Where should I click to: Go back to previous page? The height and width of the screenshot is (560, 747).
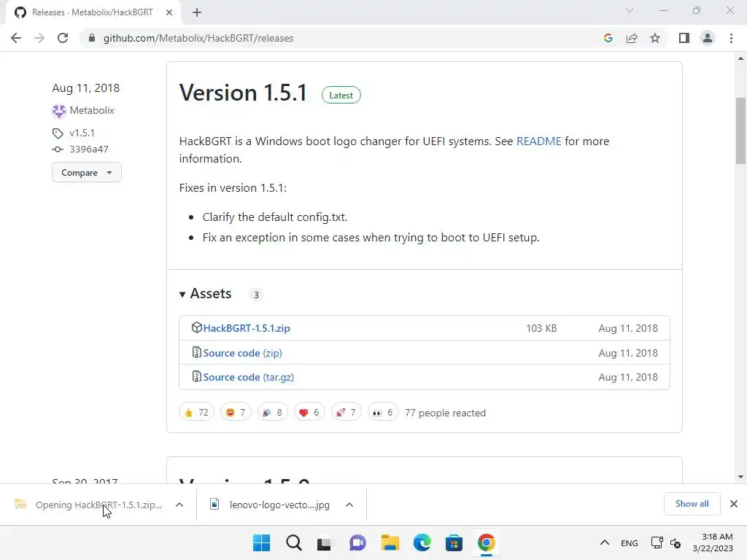click(16, 38)
